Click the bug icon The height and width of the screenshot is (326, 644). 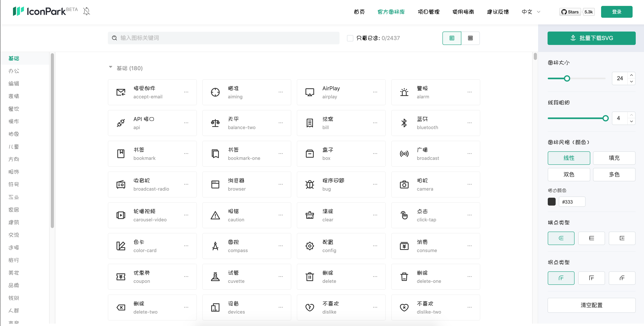pos(309,184)
